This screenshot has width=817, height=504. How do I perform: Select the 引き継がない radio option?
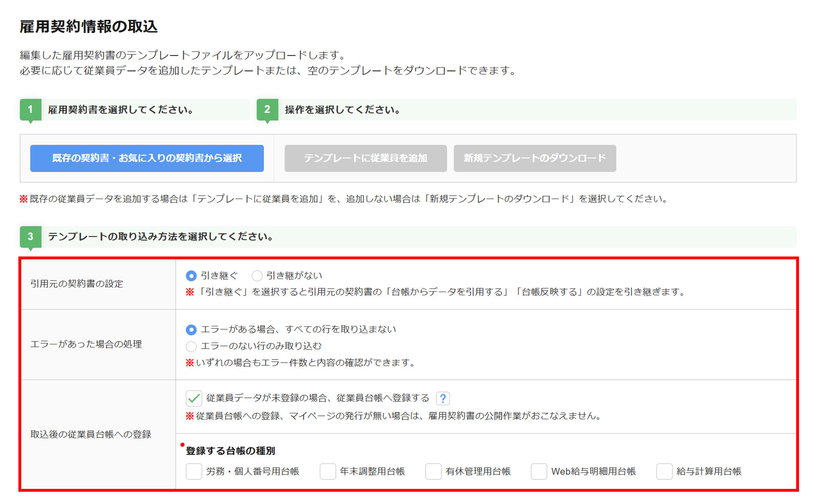257,276
